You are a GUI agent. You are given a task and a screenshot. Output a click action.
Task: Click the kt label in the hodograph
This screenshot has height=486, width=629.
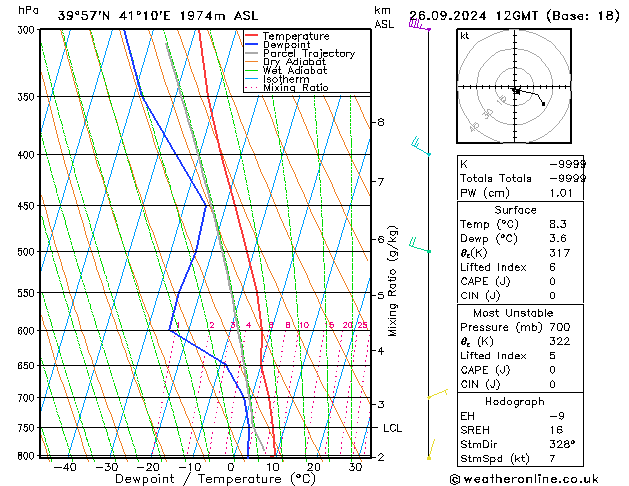tap(465, 36)
